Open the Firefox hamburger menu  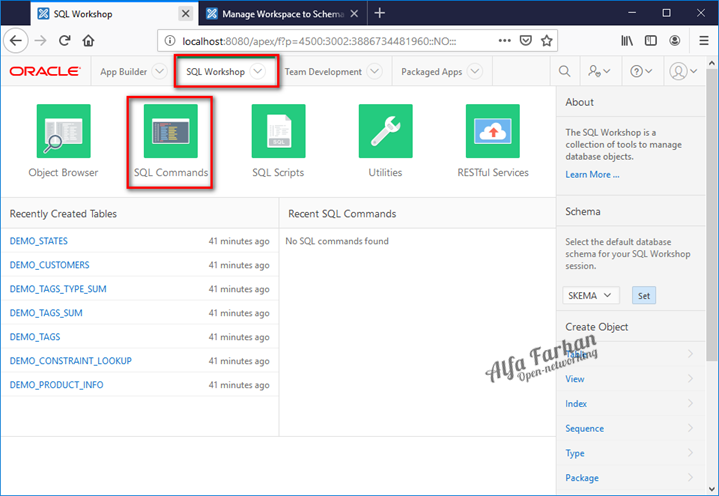[704, 41]
